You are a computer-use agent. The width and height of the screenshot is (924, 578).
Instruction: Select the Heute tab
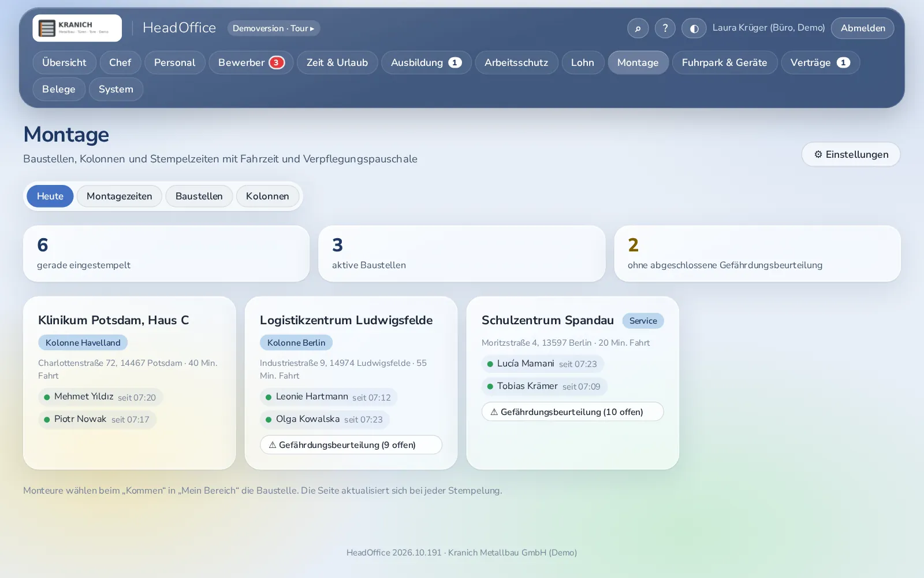[x=50, y=196]
